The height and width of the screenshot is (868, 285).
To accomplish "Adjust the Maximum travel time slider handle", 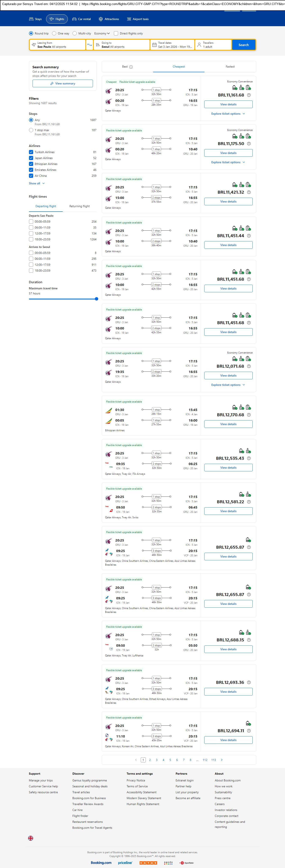I will click(x=97, y=299).
